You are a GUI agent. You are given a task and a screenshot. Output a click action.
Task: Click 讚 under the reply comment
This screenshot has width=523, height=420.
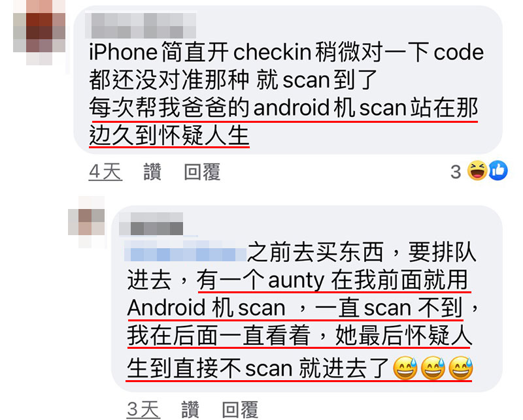(x=190, y=410)
